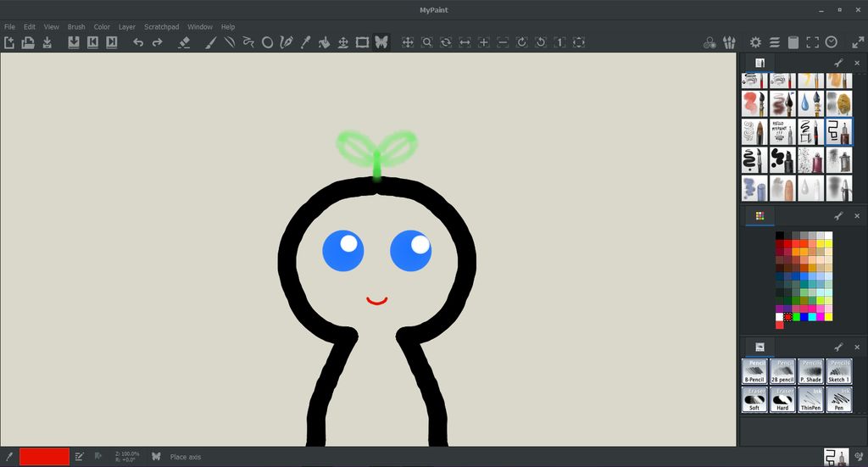Viewport: 868px width, 467px height.
Task: Open the color adjusters dropdown
Action: point(709,42)
